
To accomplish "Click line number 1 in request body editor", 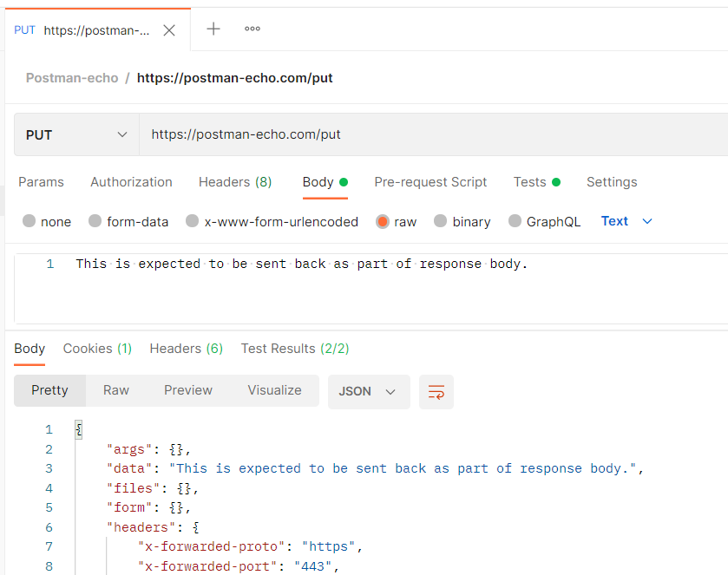I will pos(49,264).
